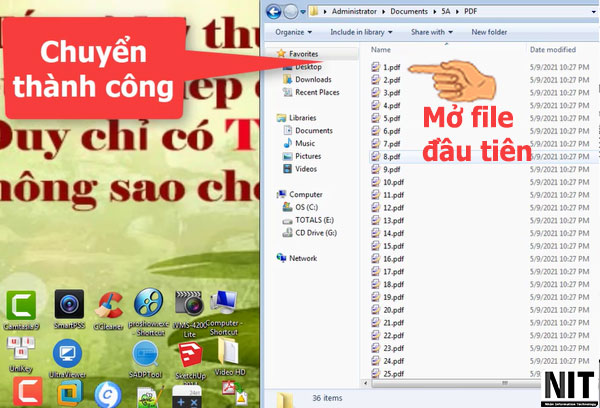Click PDF in the address breadcrumb
The image size is (600, 408).
(x=470, y=11)
